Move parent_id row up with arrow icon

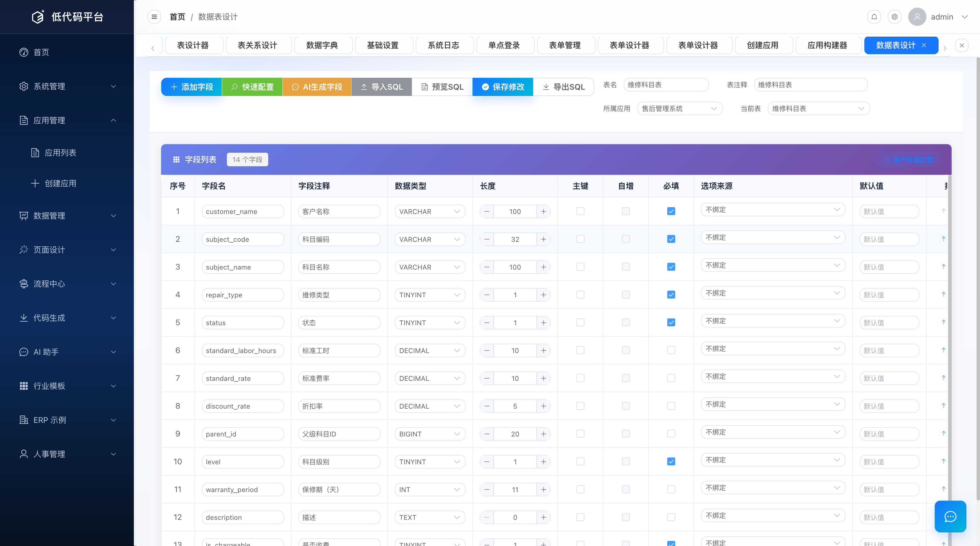click(x=943, y=433)
